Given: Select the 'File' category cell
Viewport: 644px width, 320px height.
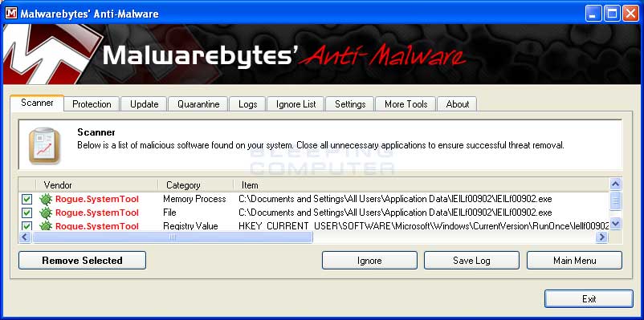Looking at the screenshot, I should click(x=169, y=213).
